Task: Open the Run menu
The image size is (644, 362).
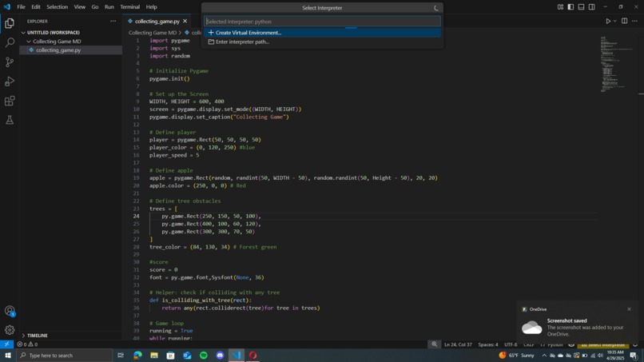Action: pos(109,7)
